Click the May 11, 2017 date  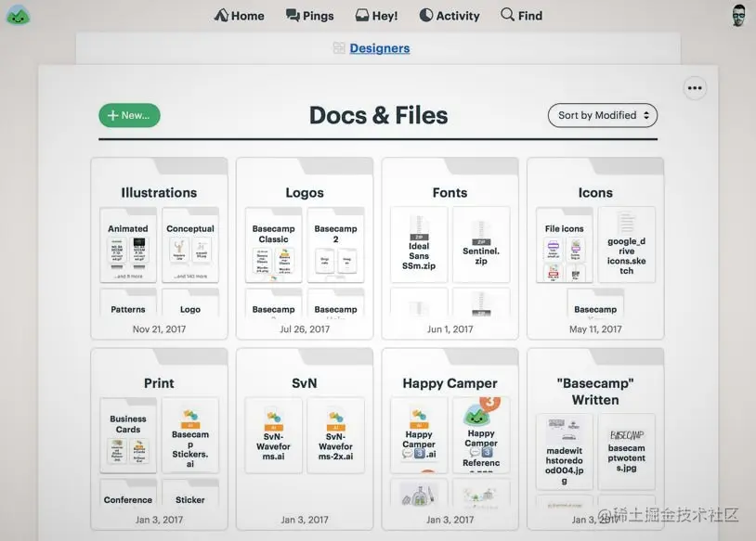tap(595, 329)
